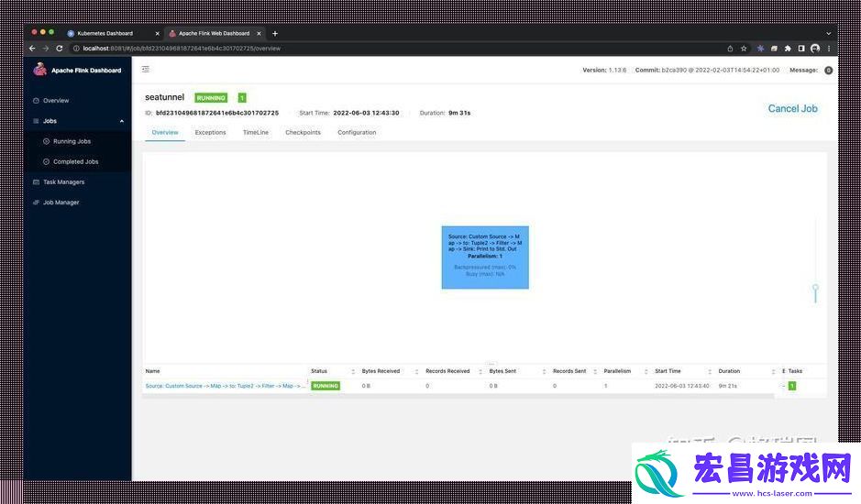Click the Cancel Job link
Image resolution: width=861 pixels, height=504 pixels.
pos(792,109)
